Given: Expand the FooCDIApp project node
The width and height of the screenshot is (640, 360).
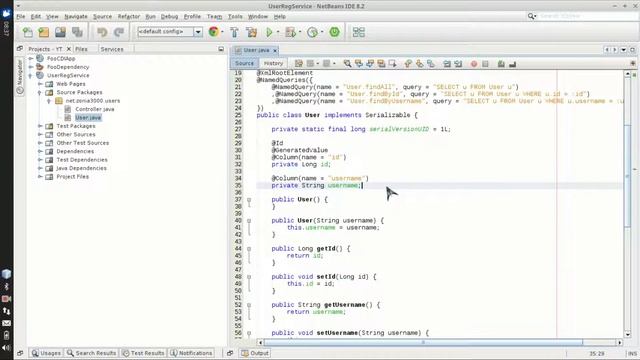Looking at the screenshot, I should [31, 58].
